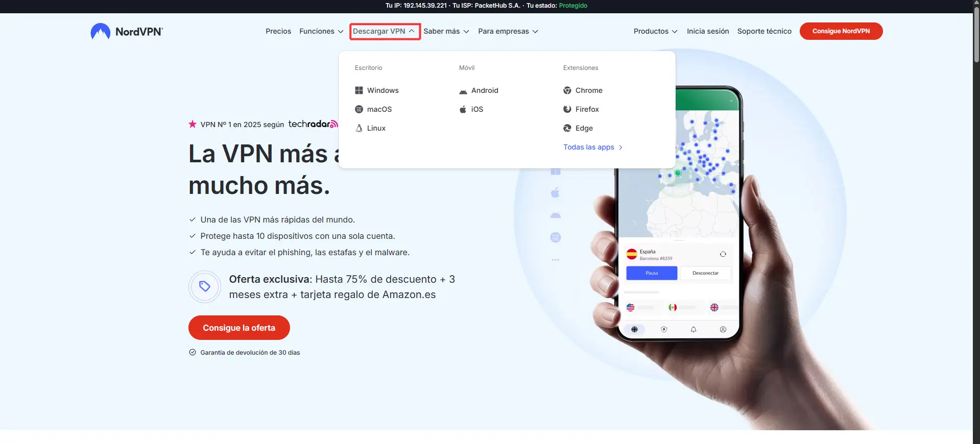The image size is (980, 444).
Task: Expand the Para empresas dropdown
Action: (x=508, y=31)
